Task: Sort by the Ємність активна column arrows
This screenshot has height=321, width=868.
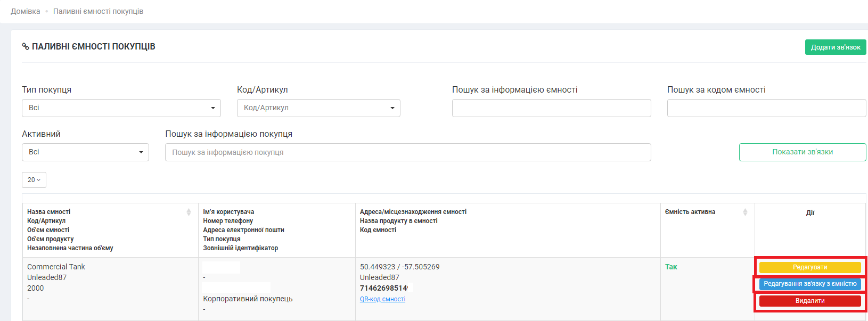Action: pos(745,212)
